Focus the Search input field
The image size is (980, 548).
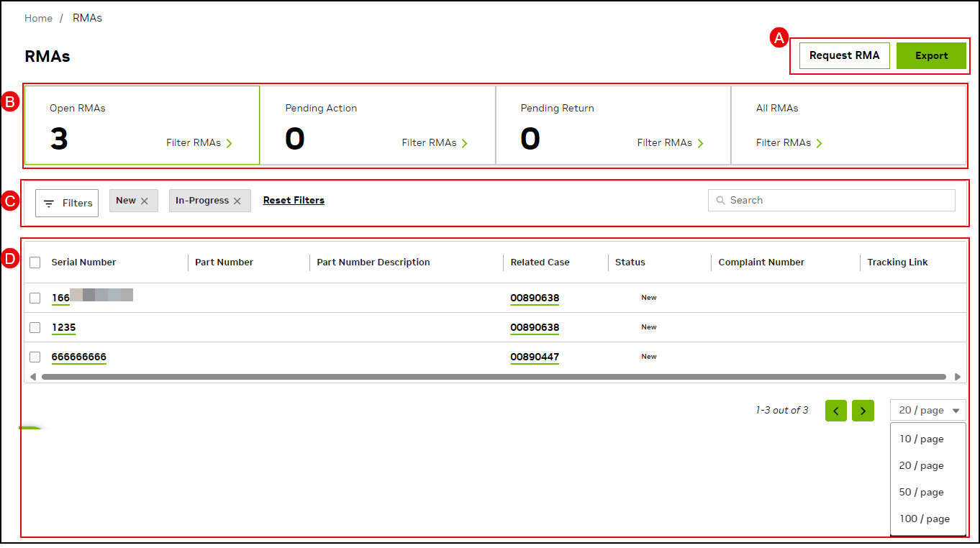pyautogui.click(x=832, y=201)
